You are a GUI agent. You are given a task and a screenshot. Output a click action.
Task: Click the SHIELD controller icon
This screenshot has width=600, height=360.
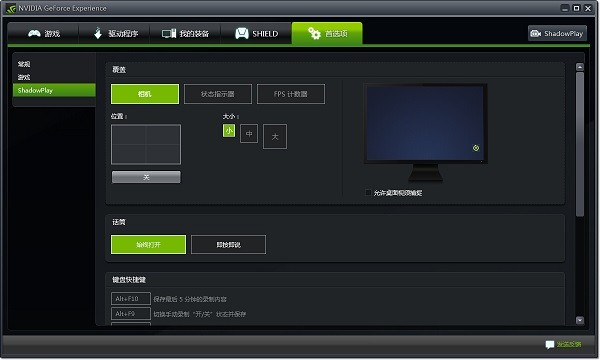tap(241, 34)
